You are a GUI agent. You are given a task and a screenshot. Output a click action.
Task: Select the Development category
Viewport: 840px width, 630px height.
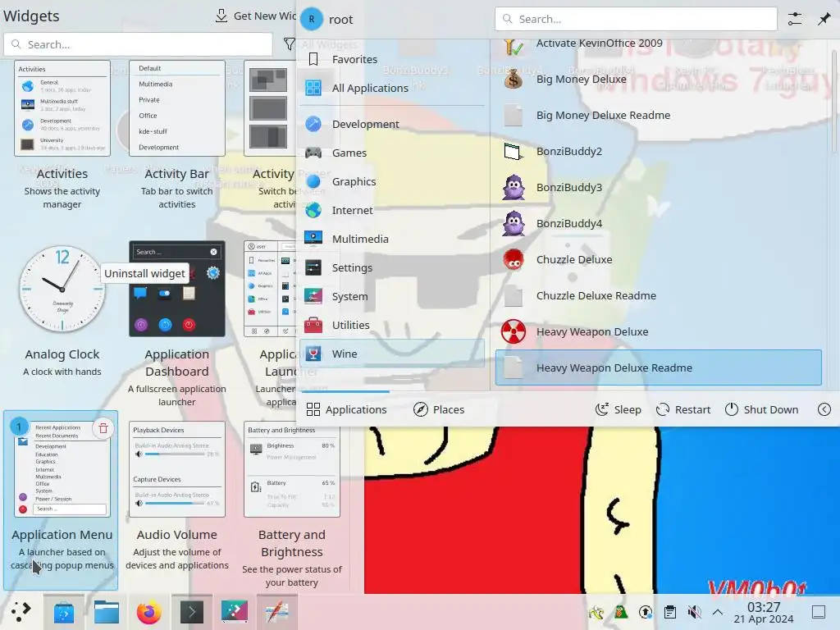click(391, 125)
